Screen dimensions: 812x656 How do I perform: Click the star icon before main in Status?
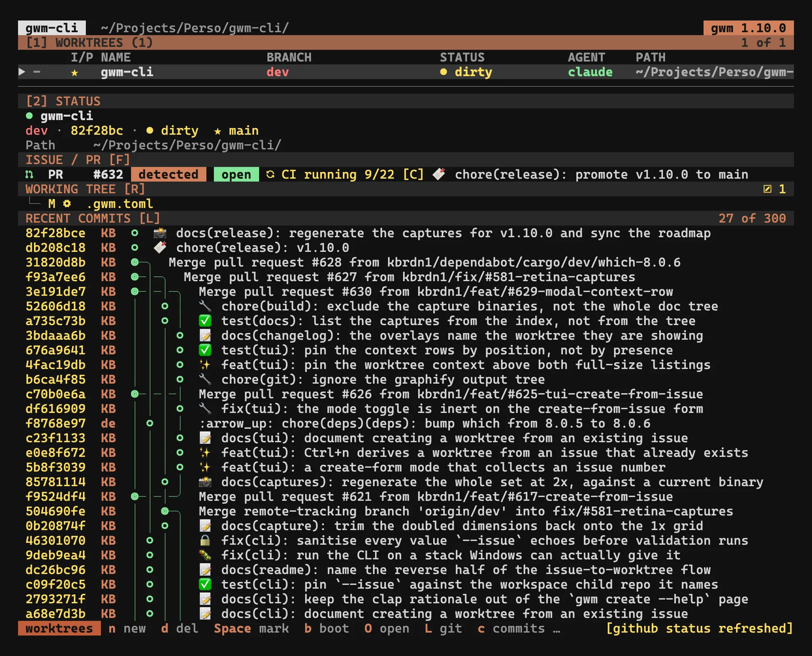[218, 131]
